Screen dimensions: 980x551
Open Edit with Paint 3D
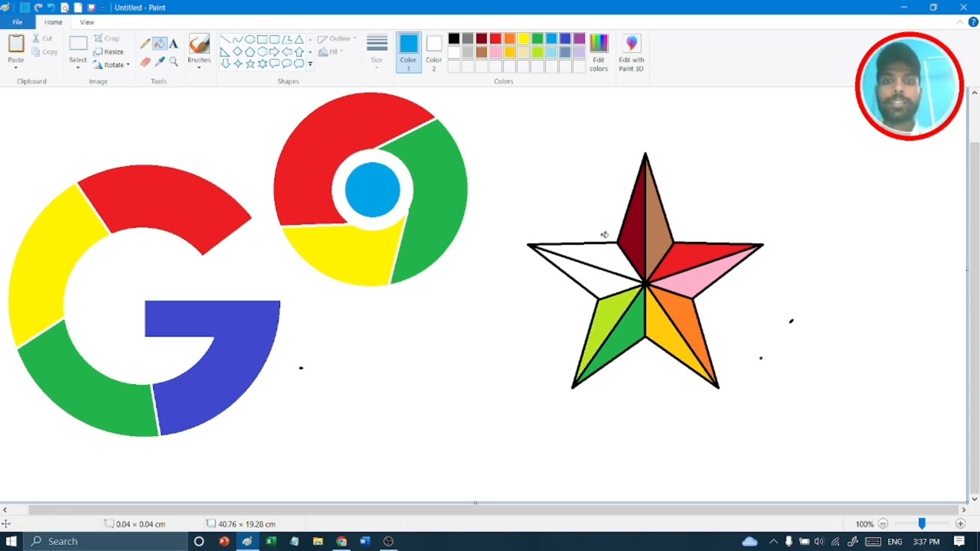(632, 53)
